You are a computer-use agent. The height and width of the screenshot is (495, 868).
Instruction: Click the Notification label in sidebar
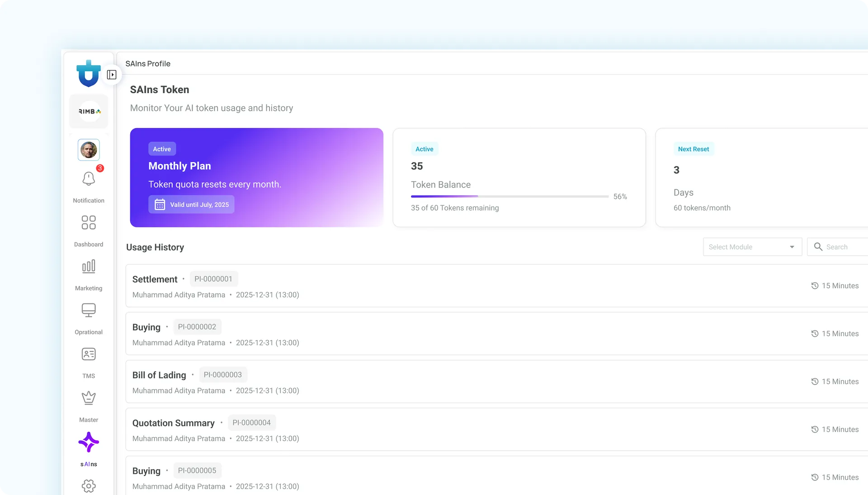(89, 200)
